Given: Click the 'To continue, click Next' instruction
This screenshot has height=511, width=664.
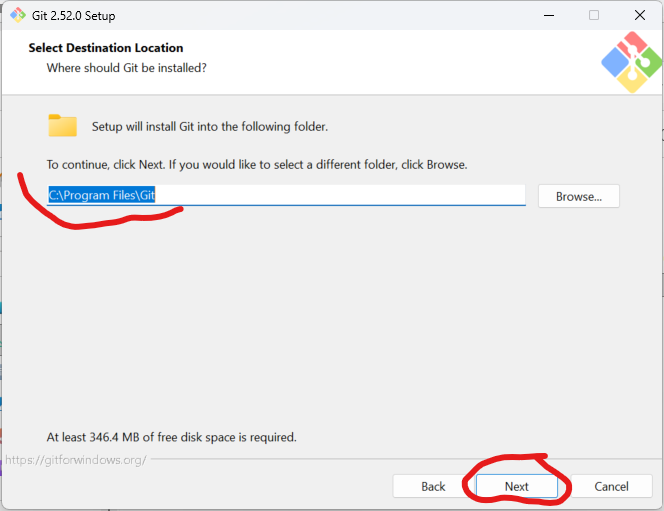Looking at the screenshot, I should (257, 164).
